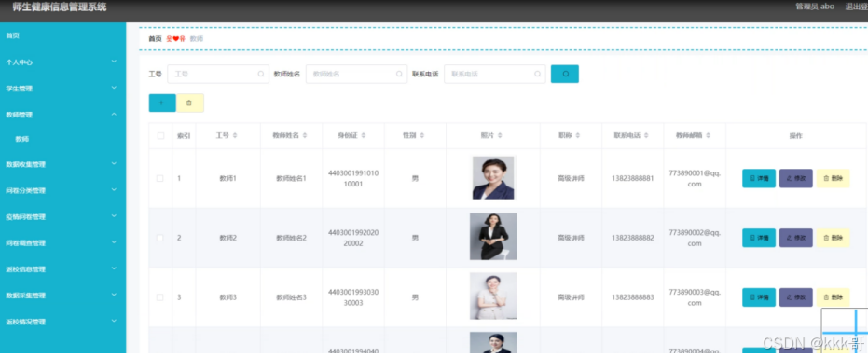Tick the select-all checkbox in table header
The height and width of the screenshot is (358, 868).
[160, 135]
